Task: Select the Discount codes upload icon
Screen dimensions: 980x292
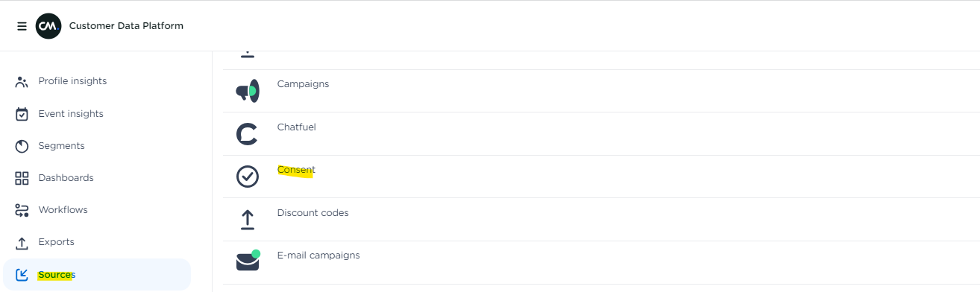Action: [x=247, y=219]
